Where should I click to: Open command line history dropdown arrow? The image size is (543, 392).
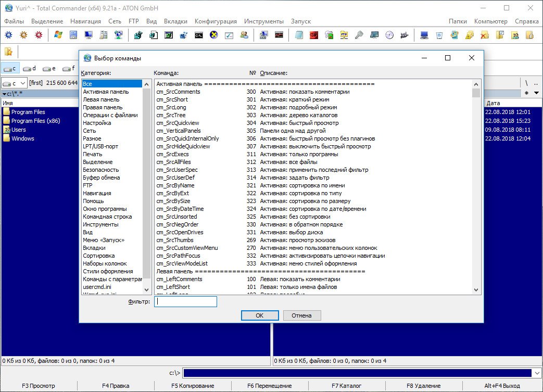[x=537, y=373]
